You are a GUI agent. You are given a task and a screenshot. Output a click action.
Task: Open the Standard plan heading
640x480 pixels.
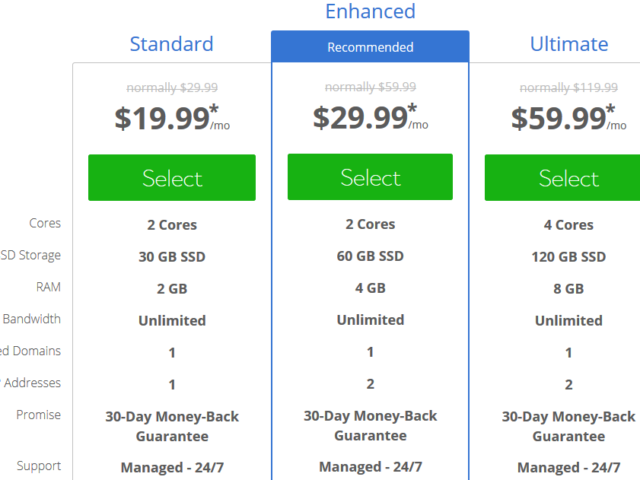(x=171, y=44)
